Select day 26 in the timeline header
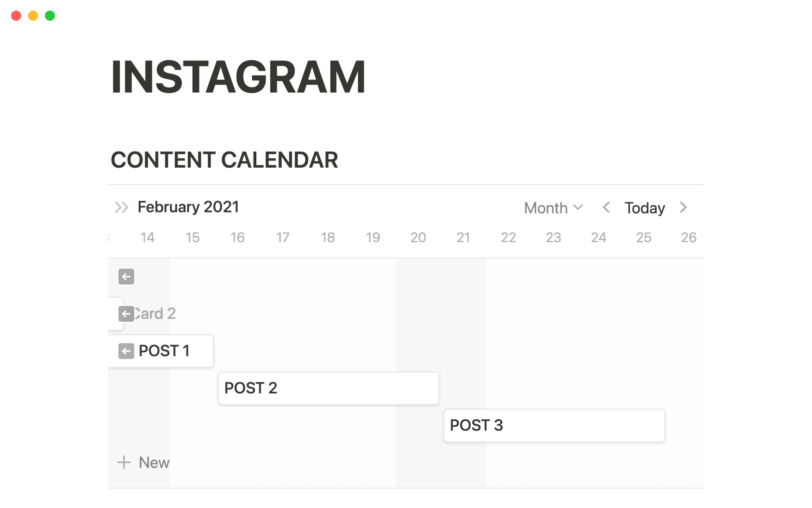Screen dimensions: 812x508 click(689, 237)
